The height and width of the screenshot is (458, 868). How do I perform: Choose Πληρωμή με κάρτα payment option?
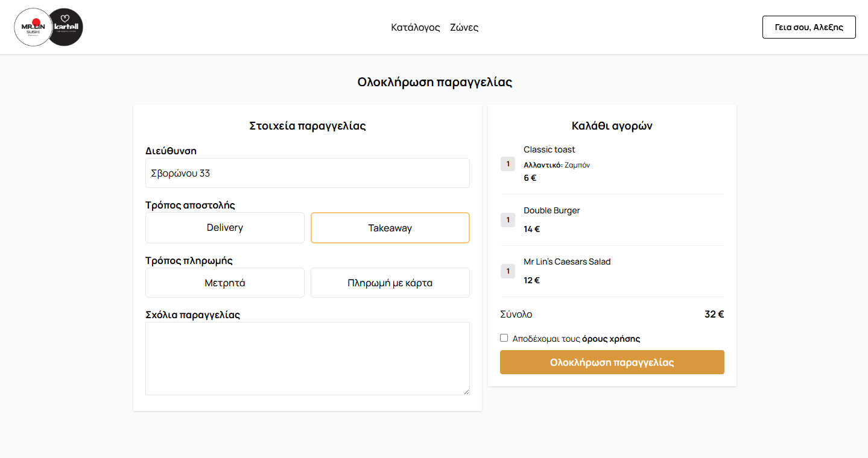(390, 283)
